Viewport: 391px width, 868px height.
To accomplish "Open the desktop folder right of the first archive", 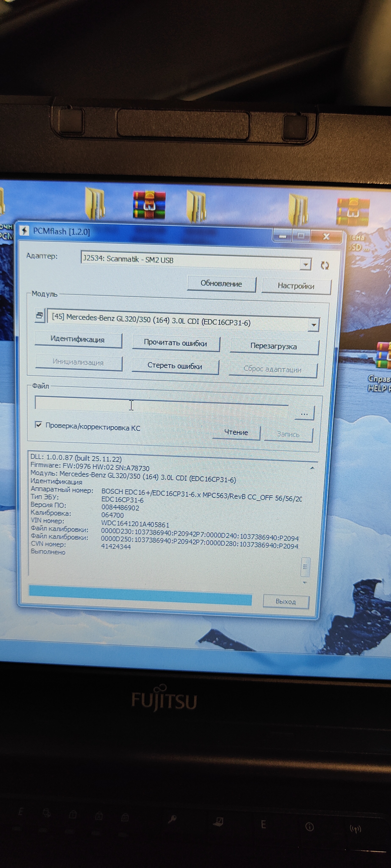I will [197, 206].
